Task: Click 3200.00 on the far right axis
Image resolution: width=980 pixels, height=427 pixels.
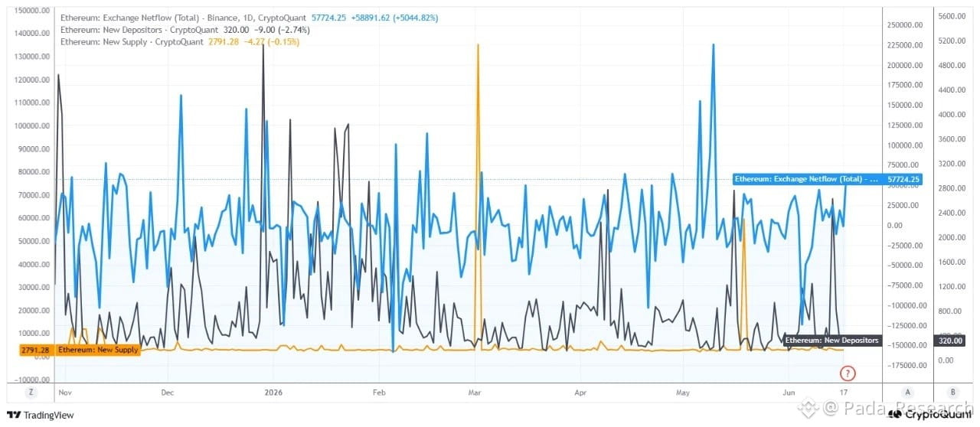Action: (952, 164)
